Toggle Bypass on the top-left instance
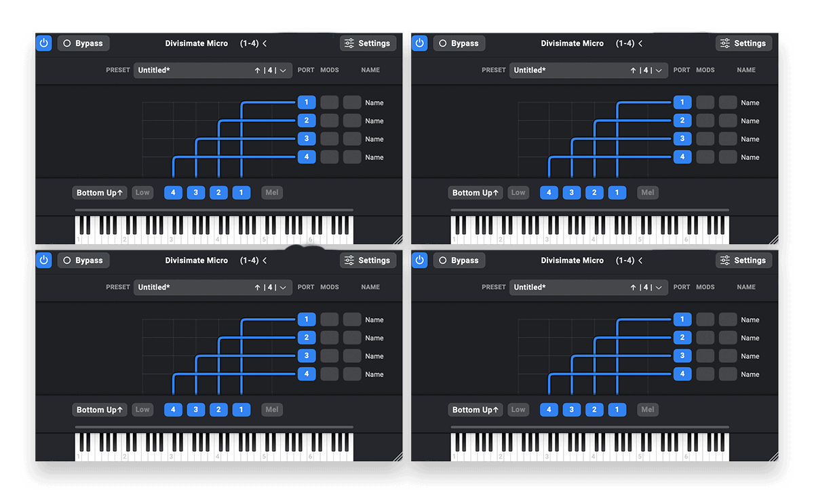Viewport: 814px width, 504px height. point(83,43)
